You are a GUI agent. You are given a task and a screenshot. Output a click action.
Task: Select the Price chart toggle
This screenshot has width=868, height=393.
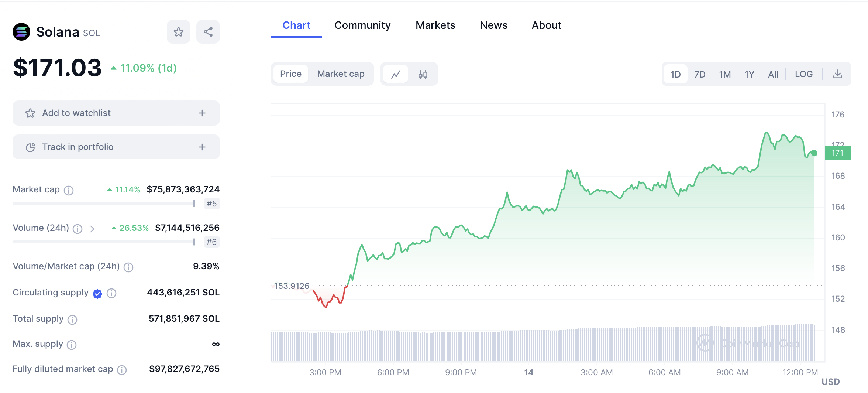(x=291, y=74)
